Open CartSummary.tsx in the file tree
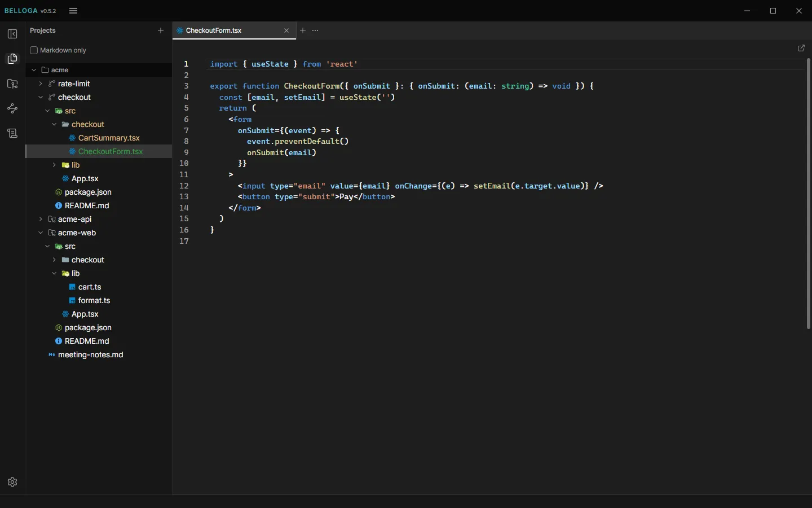 point(99,138)
